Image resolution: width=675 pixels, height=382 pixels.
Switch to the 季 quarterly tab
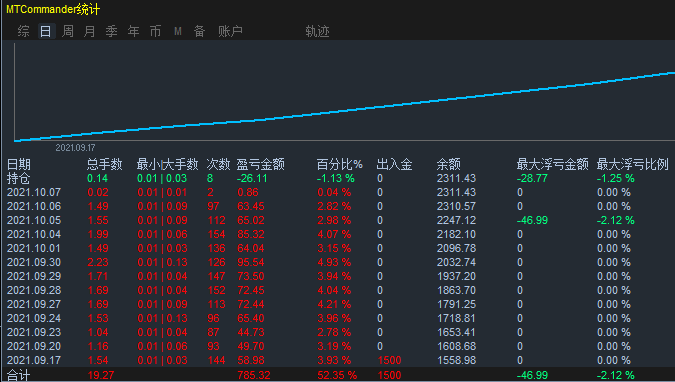(x=111, y=31)
